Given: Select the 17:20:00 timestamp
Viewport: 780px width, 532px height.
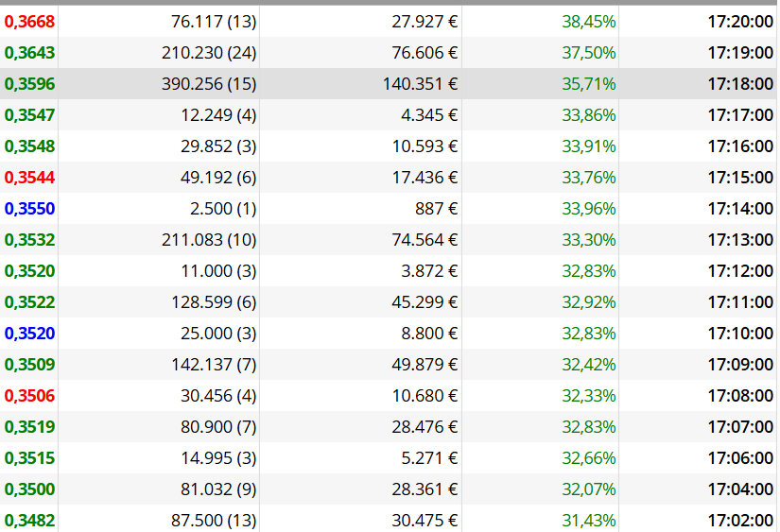Looking at the screenshot, I should pos(740,22).
